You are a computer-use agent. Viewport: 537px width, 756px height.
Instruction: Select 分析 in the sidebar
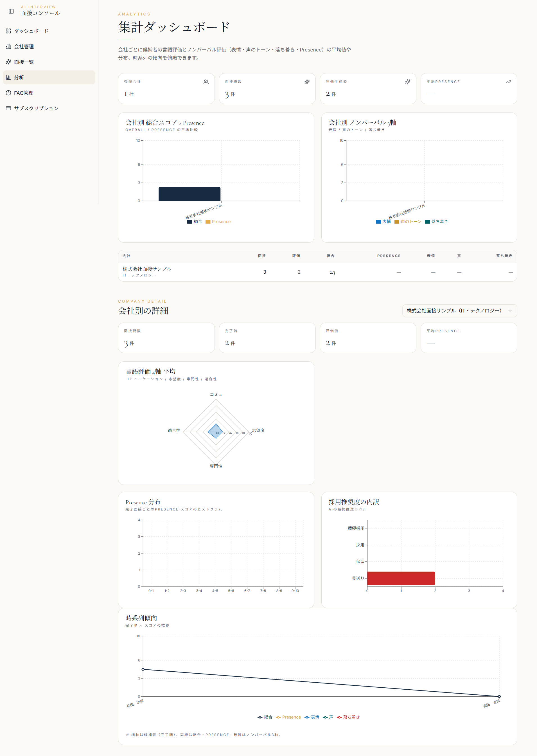(x=49, y=77)
